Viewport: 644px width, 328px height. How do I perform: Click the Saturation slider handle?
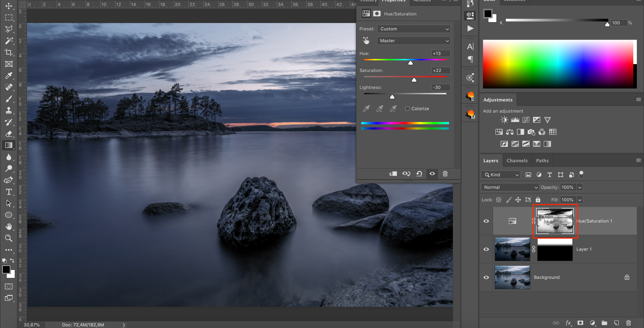414,80
